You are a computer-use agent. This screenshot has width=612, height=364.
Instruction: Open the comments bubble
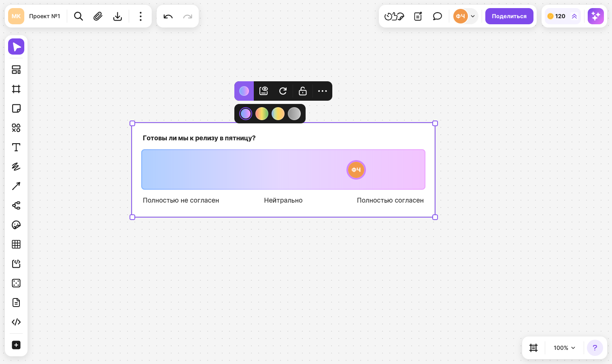[x=438, y=16]
